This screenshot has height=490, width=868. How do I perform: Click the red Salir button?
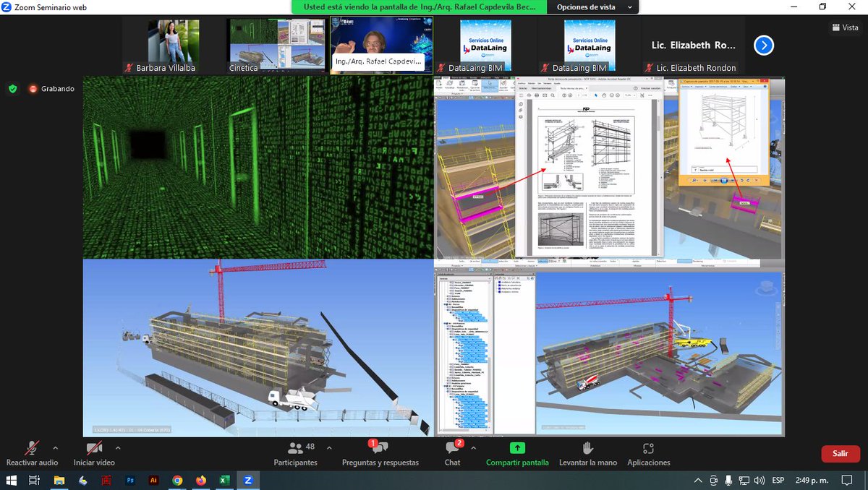(x=841, y=453)
